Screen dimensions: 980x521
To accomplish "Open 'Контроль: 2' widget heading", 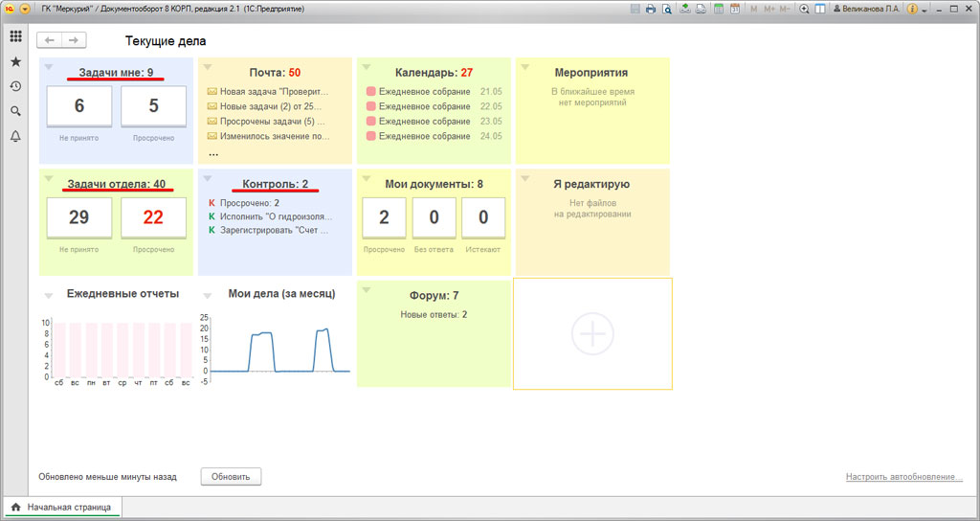I will (275, 184).
